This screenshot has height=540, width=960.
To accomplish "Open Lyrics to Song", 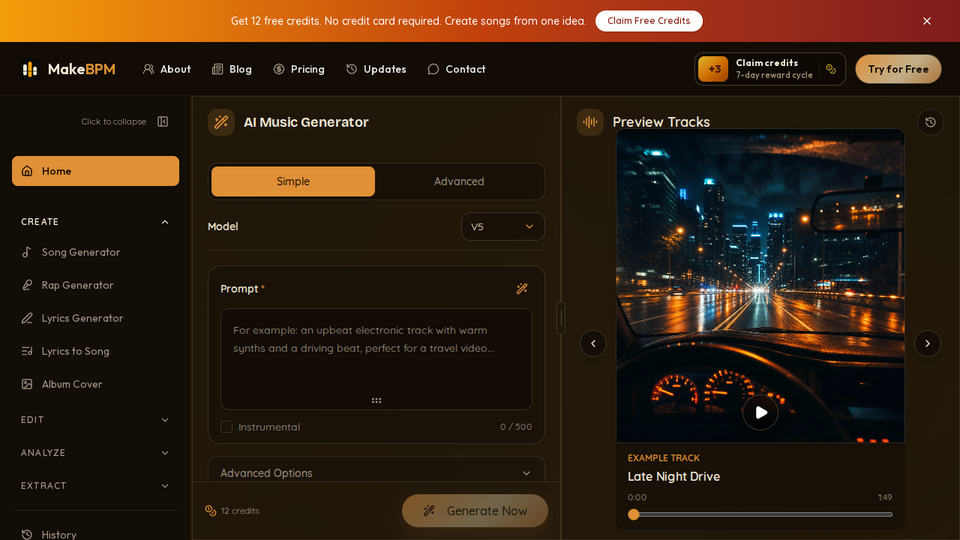I will [x=96, y=351].
